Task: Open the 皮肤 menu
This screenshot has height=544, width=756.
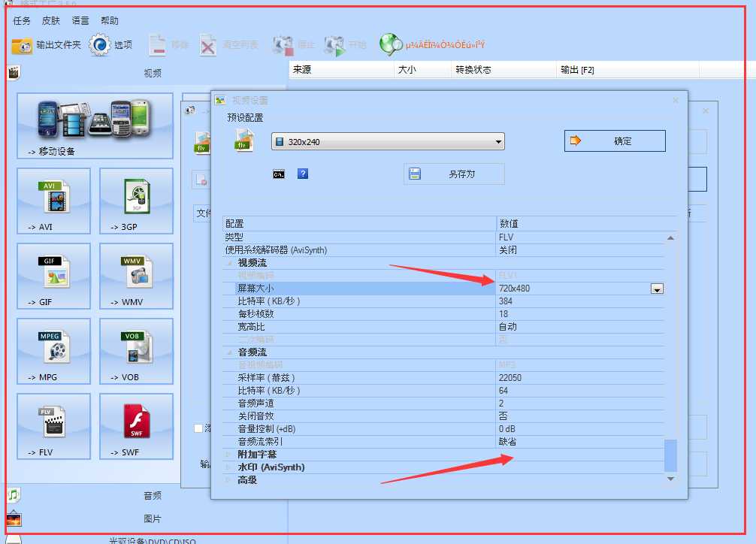Action: click(x=50, y=21)
